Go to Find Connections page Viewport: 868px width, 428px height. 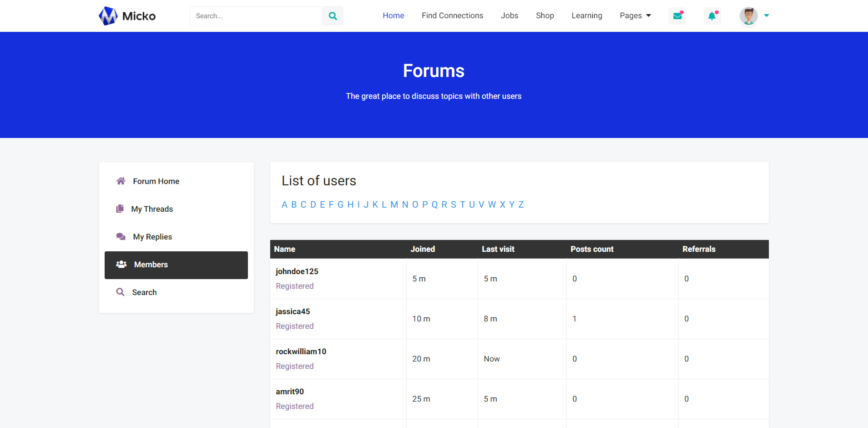tap(452, 16)
